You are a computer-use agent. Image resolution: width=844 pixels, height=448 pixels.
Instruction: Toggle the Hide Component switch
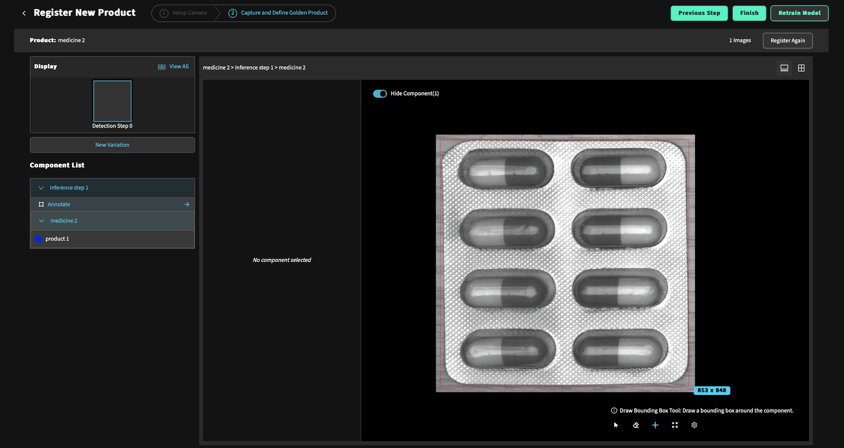click(380, 93)
